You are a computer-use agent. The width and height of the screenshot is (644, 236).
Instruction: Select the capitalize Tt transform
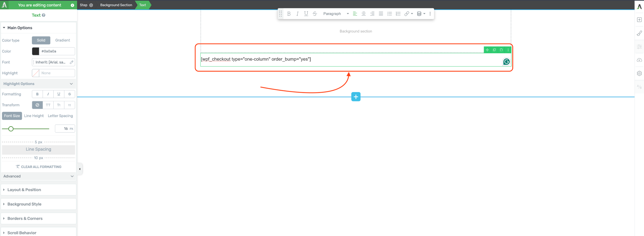pos(59,105)
